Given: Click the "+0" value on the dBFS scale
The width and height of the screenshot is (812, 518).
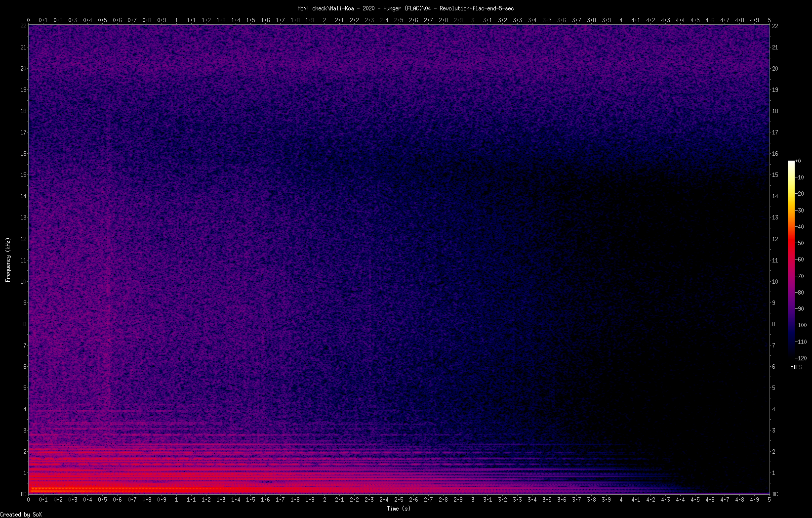Looking at the screenshot, I should (x=798, y=161).
